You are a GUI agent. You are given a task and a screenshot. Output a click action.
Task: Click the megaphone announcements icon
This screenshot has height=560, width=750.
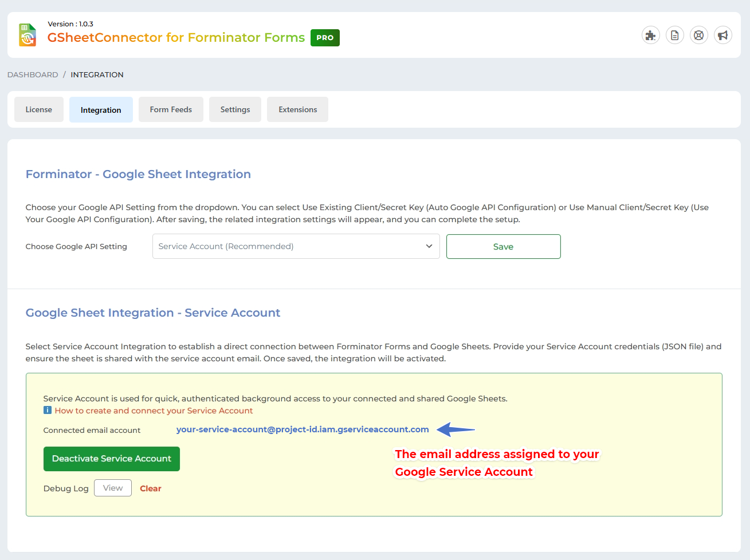click(722, 36)
